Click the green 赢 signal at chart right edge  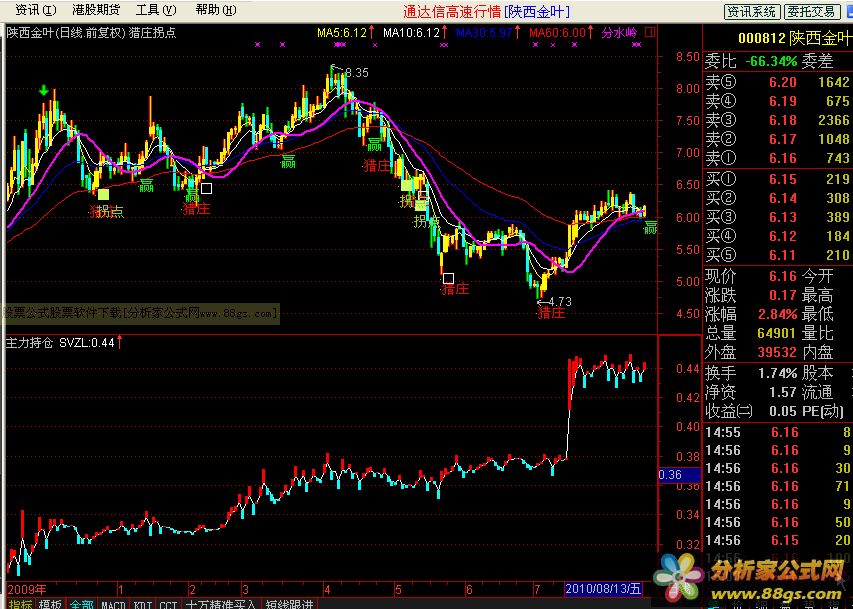(x=651, y=228)
